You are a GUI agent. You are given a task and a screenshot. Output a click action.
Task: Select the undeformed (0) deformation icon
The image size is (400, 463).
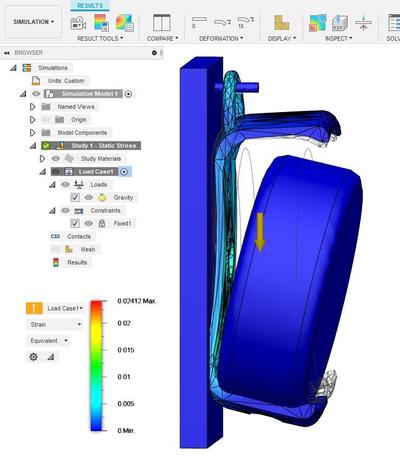pyautogui.click(x=199, y=23)
